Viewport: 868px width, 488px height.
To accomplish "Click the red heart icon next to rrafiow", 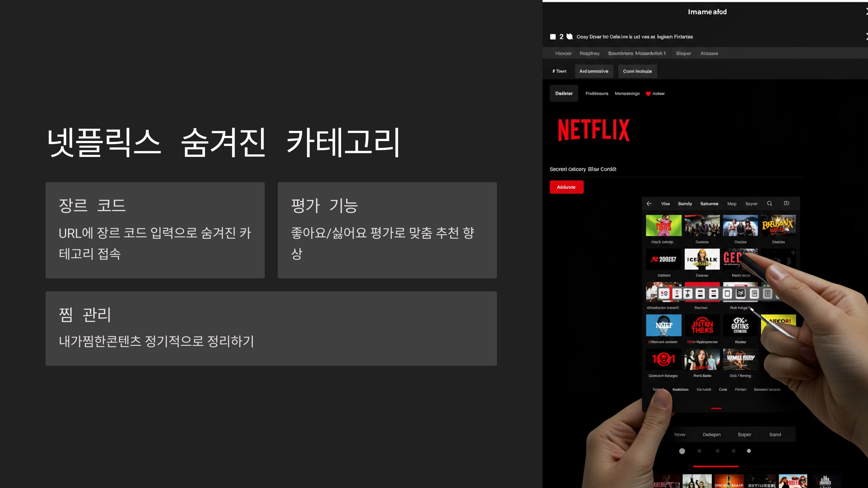I will (x=648, y=94).
